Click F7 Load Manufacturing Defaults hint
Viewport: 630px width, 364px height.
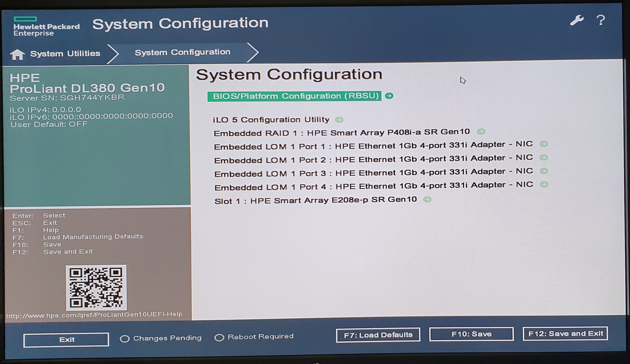[78, 237]
